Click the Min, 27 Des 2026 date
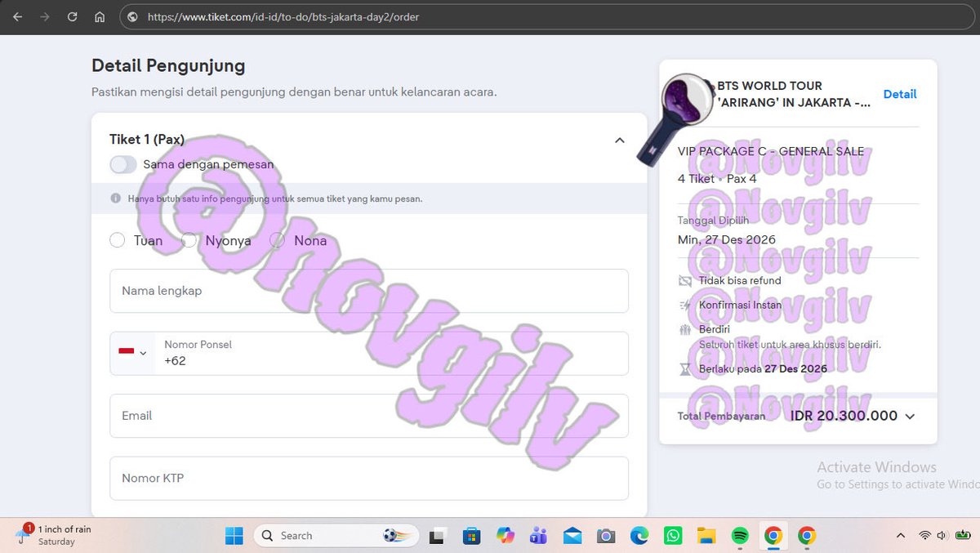The image size is (980, 553). tap(727, 240)
